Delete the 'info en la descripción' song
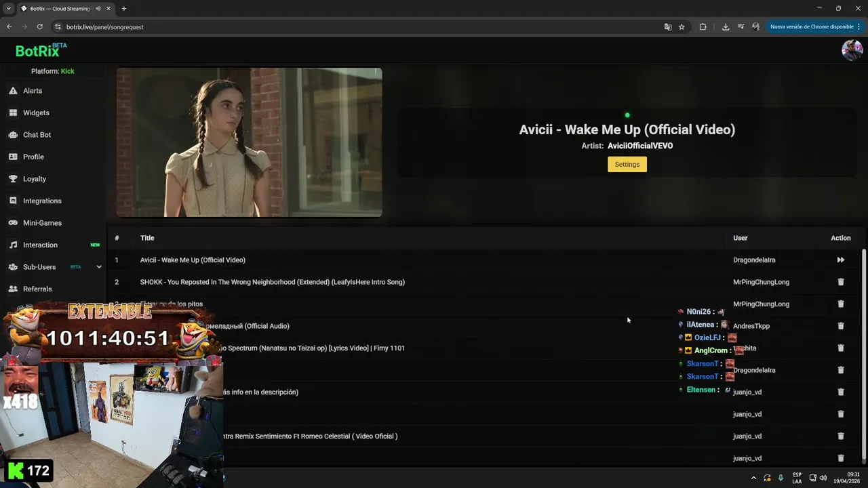The image size is (868, 488). pos(840,392)
